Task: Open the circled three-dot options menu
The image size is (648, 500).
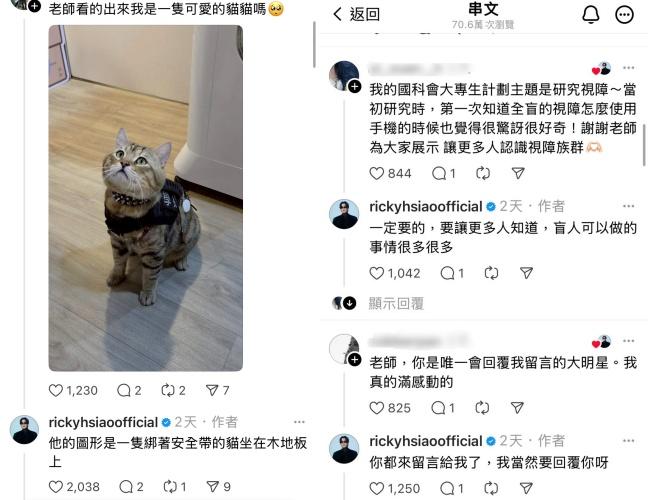Action: (x=624, y=15)
